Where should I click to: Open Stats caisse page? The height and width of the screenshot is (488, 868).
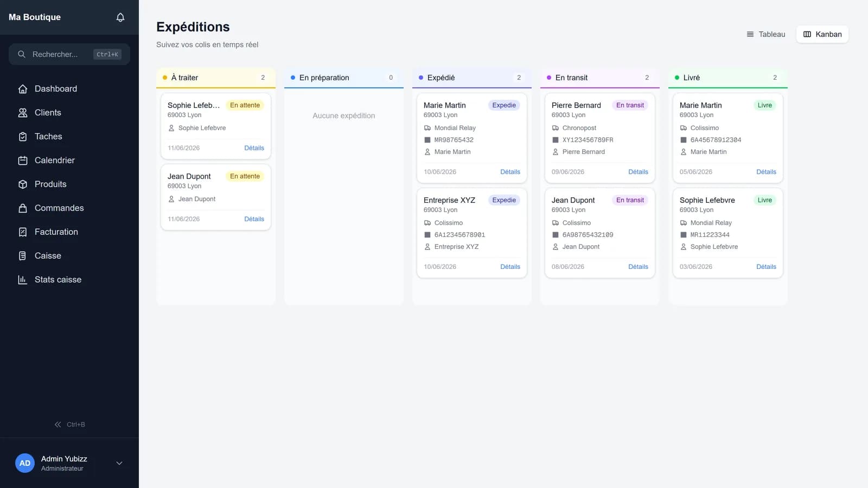(x=69, y=280)
